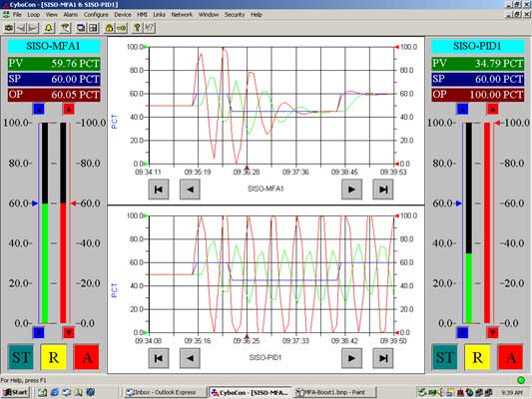Toggle the teal ST button under SISO-MFA1

pyautogui.click(x=20, y=357)
